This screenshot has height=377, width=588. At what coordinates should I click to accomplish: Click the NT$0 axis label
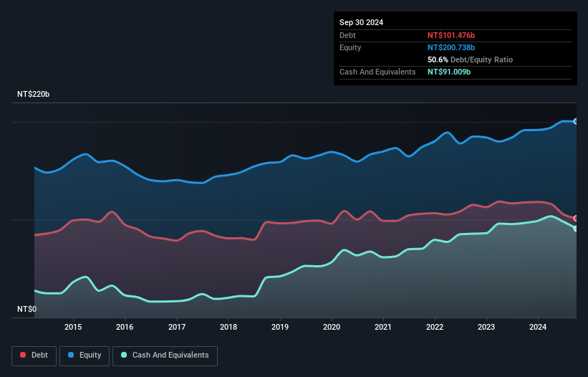click(x=27, y=309)
